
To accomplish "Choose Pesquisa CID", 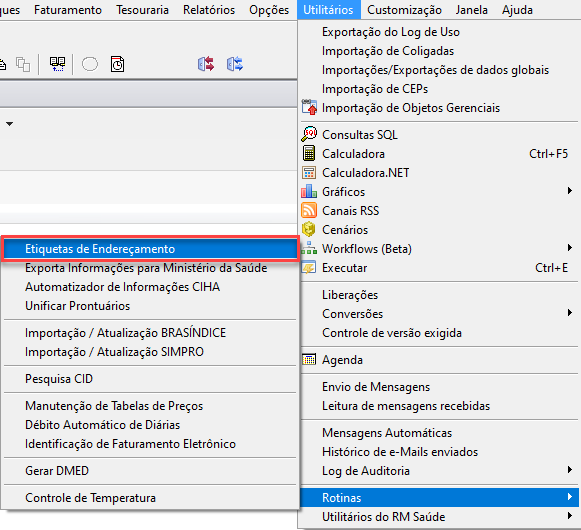I will click(x=150, y=379).
